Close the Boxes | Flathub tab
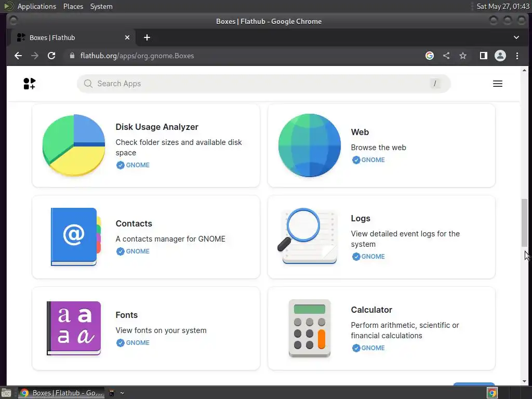532x399 pixels. (x=127, y=37)
